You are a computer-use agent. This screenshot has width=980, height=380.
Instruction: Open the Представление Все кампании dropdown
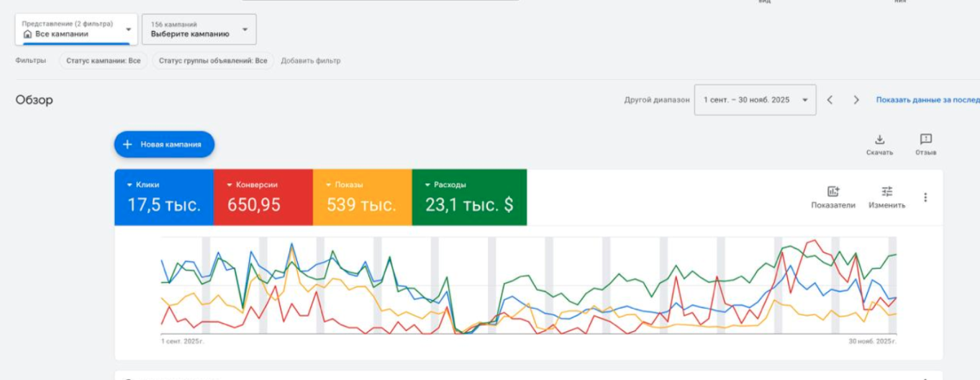click(x=76, y=30)
